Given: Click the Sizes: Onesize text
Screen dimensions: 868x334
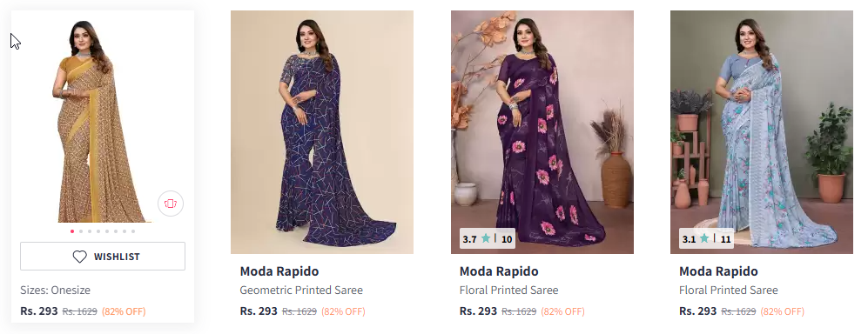Looking at the screenshot, I should [x=56, y=290].
